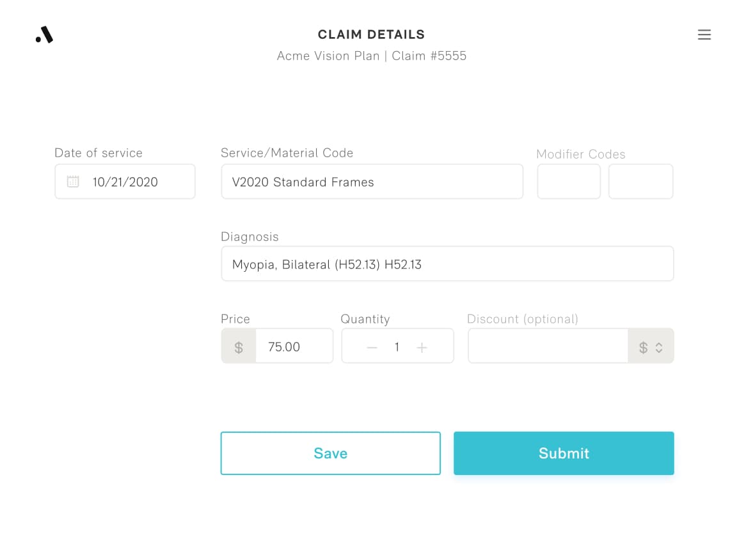Click the quantity value 1
Image resolution: width=746 pixels, height=560 pixels.
tap(397, 347)
